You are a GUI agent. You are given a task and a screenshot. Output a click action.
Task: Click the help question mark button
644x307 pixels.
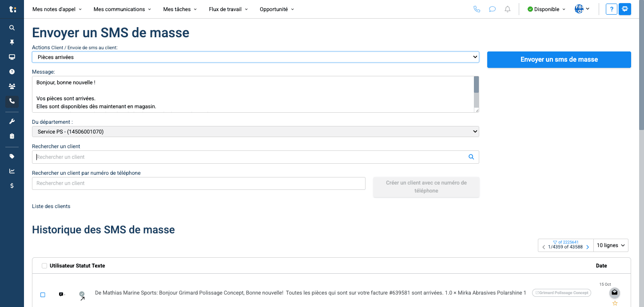[x=612, y=9]
